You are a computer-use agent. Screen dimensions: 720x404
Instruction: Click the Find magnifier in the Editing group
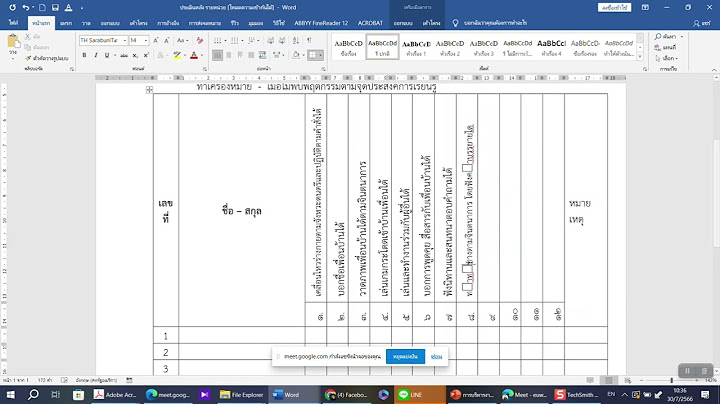658,36
